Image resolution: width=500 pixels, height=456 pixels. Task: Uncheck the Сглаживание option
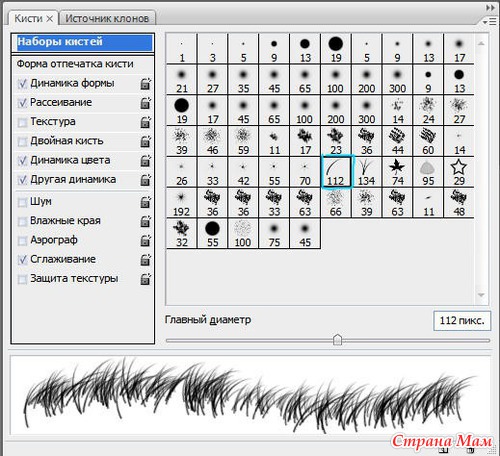(x=22, y=260)
